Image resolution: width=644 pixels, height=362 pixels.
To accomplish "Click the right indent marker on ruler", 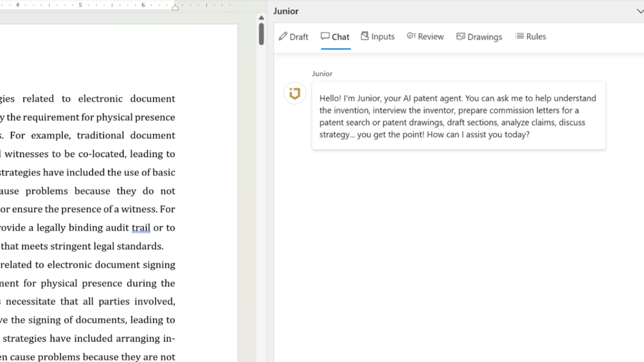I will [175, 7].
